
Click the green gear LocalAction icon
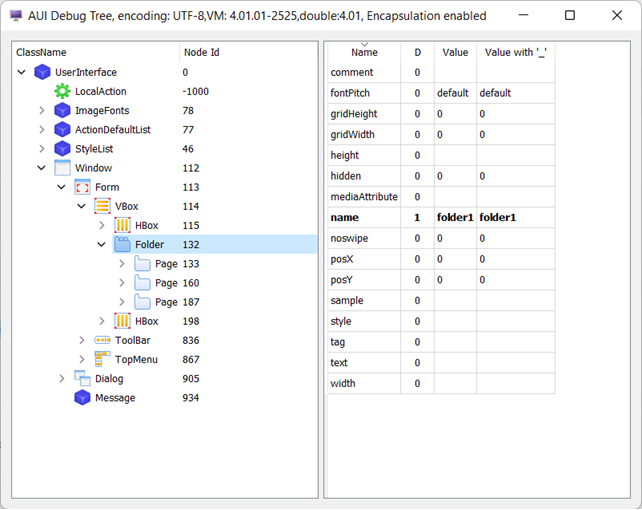[x=62, y=91]
